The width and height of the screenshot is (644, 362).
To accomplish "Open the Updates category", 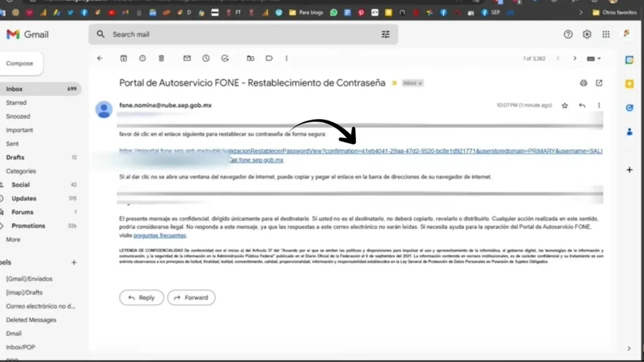I will [24, 198].
